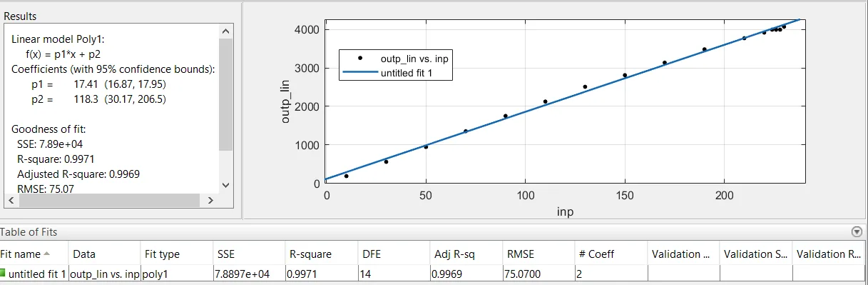The width and height of the screenshot is (868, 285).
Task: Select the 7.8897e+04 SSE cell
Action: click(248, 274)
